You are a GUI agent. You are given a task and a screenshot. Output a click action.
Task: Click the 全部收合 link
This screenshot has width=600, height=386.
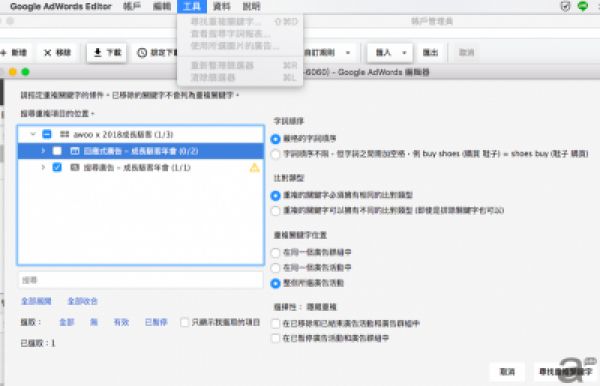83,301
